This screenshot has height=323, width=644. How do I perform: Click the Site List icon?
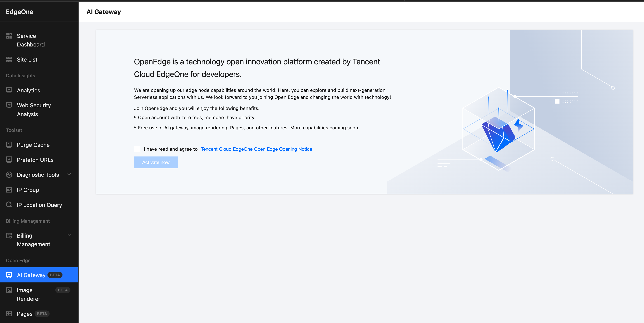click(x=9, y=60)
